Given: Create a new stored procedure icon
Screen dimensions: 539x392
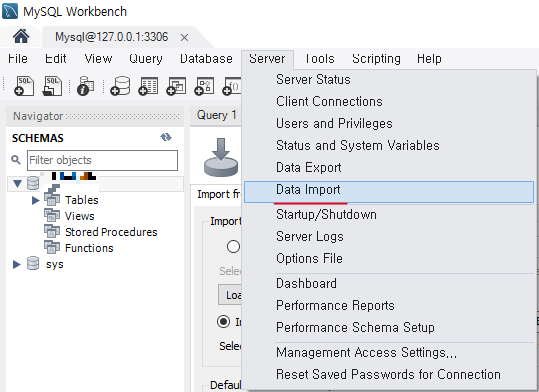Looking at the screenshot, I should coord(204,86).
